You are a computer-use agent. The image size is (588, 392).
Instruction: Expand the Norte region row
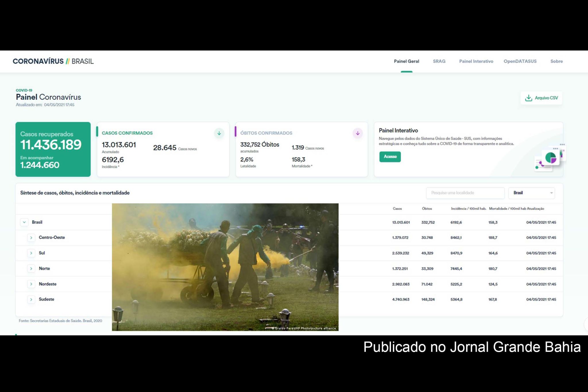point(31,268)
